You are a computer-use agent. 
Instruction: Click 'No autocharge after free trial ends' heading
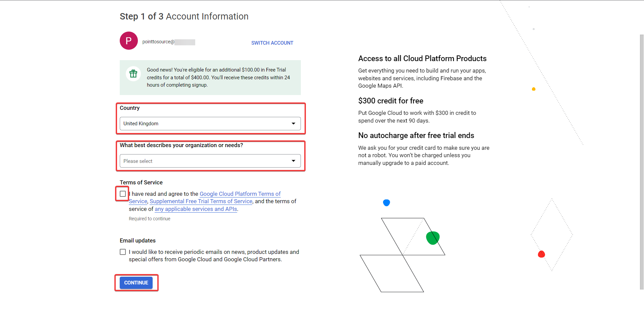pyautogui.click(x=416, y=135)
